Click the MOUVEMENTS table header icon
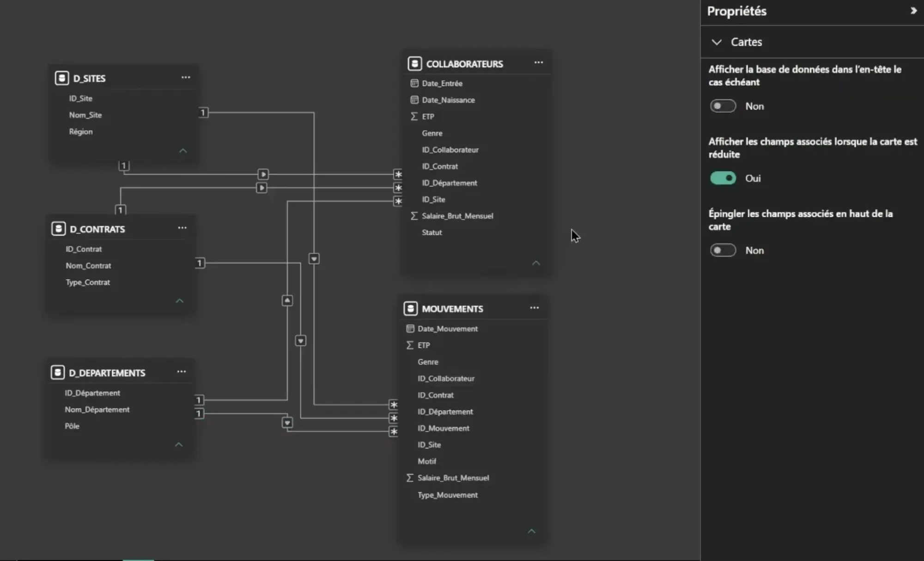 411,308
